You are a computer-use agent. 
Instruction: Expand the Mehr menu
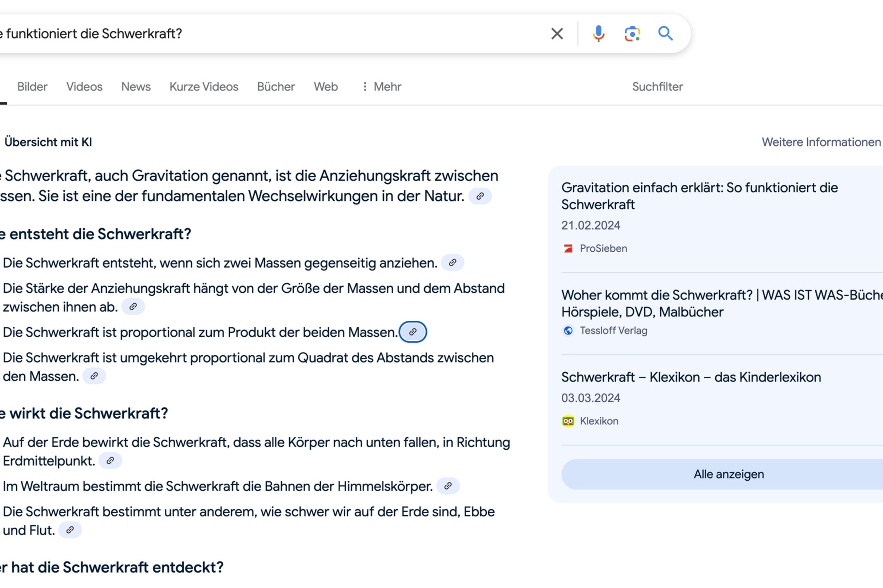[381, 87]
